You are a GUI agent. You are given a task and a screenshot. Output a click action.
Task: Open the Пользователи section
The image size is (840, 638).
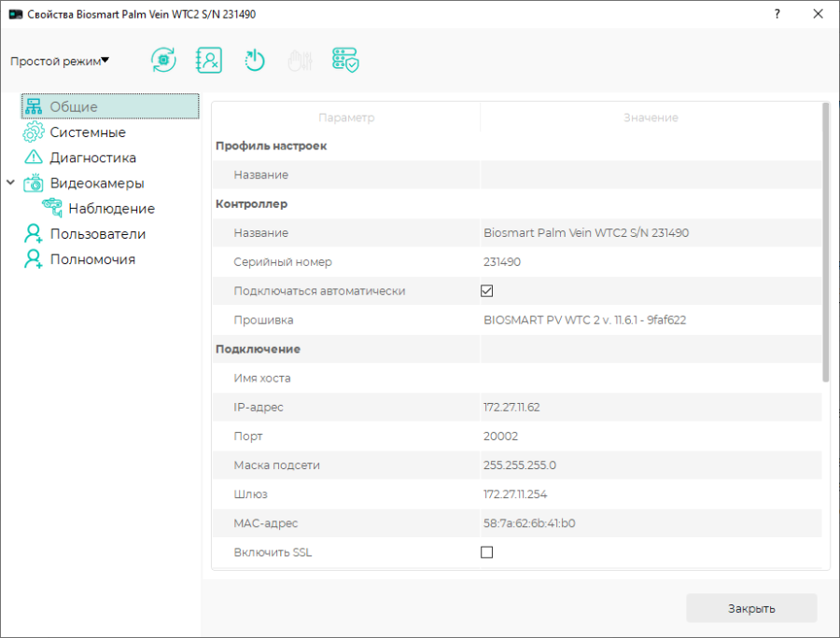coord(98,234)
